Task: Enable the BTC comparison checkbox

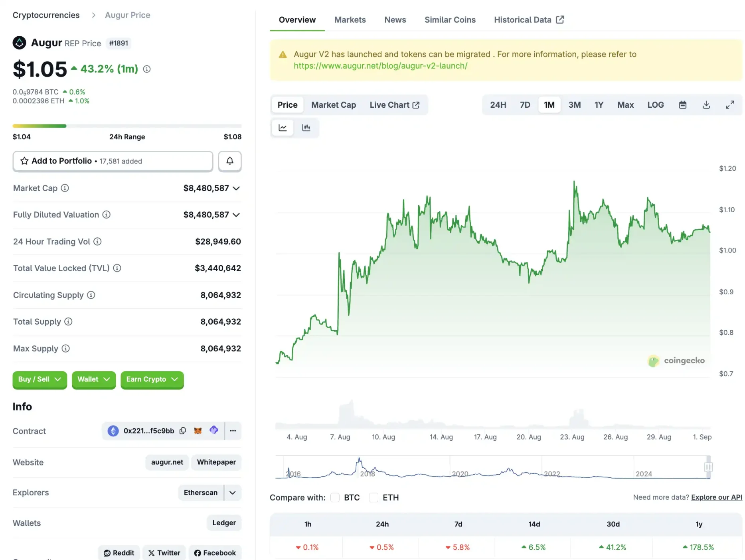Action: [335, 497]
